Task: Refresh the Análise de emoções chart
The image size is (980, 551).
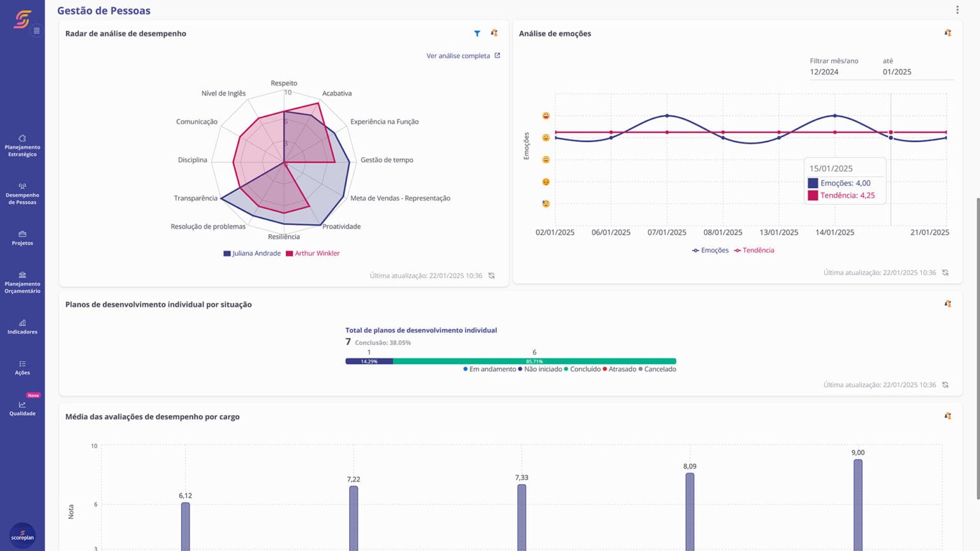Action: pos(946,272)
